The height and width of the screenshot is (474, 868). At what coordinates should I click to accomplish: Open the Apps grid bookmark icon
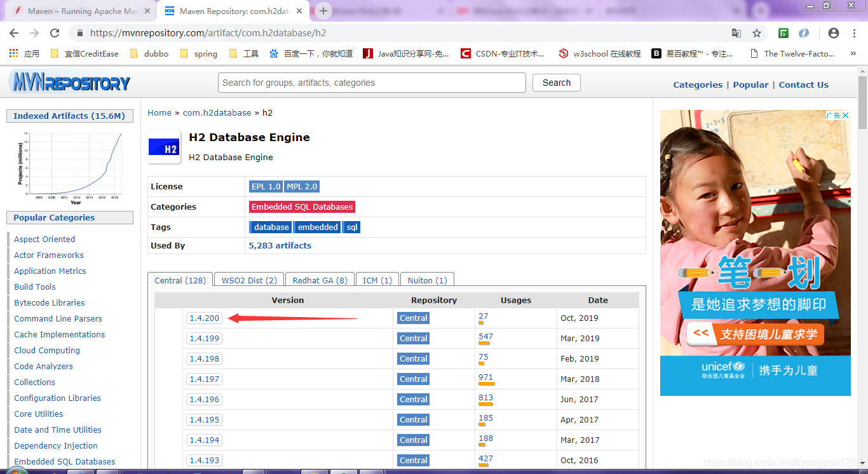coord(14,53)
